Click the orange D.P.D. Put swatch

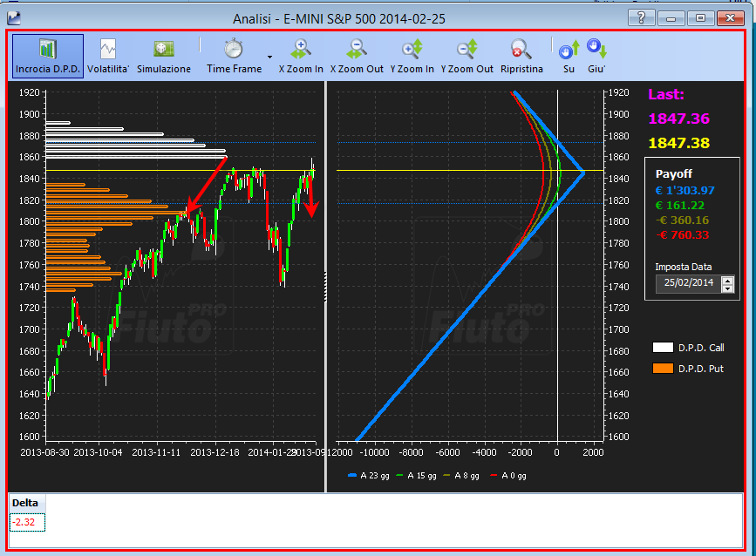tap(663, 368)
